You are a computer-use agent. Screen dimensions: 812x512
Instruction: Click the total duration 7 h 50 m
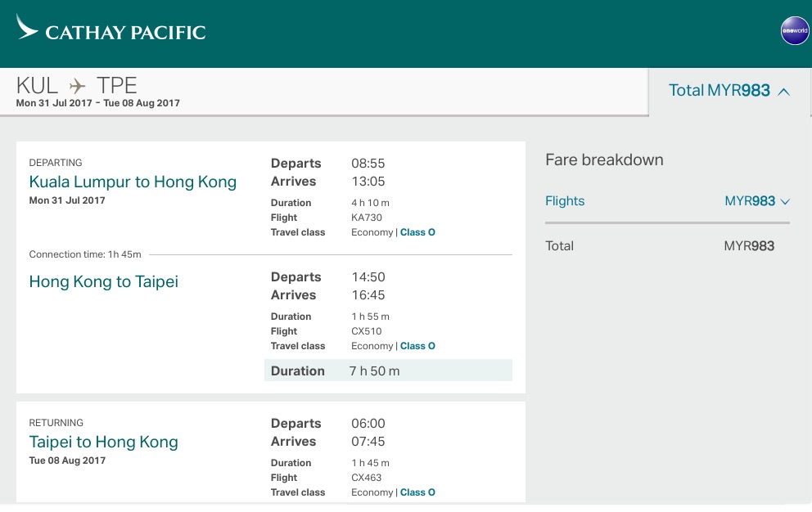pos(374,371)
